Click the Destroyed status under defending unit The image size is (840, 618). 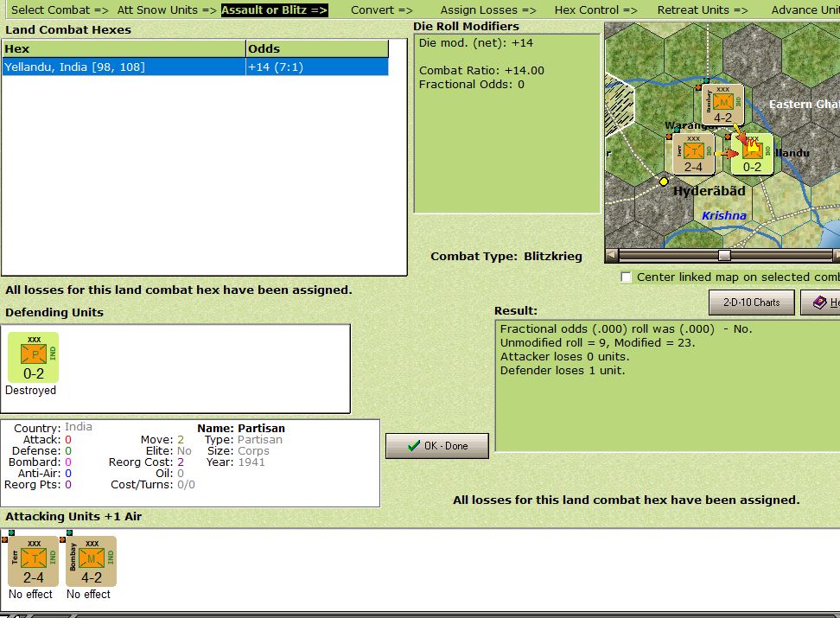coord(30,390)
